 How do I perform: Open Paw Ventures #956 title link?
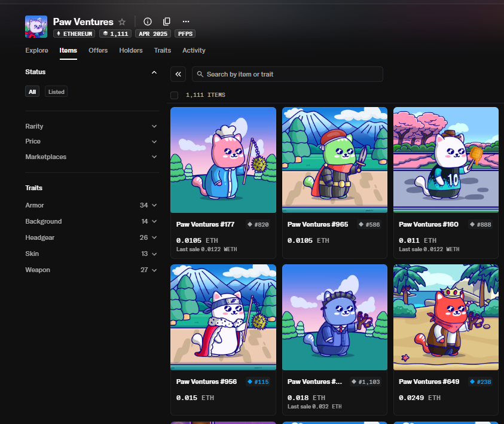point(206,382)
